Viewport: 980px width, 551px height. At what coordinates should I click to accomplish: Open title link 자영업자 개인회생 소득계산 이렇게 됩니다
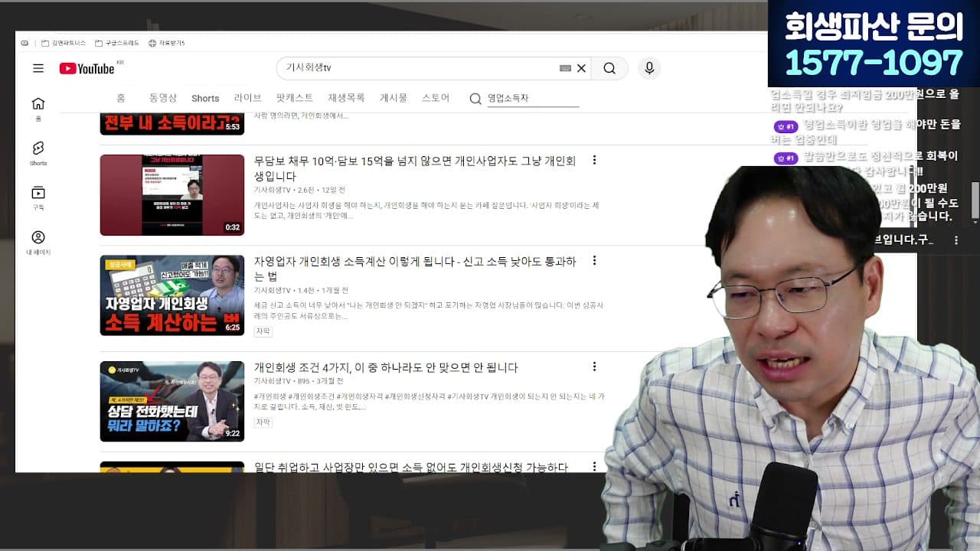(415, 269)
